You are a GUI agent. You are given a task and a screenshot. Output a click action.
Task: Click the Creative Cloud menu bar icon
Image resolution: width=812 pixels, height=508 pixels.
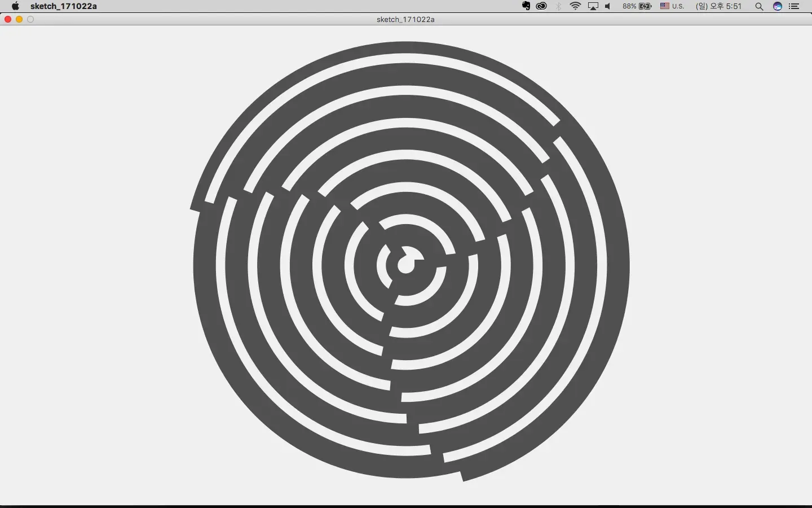click(x=541, y=6)
